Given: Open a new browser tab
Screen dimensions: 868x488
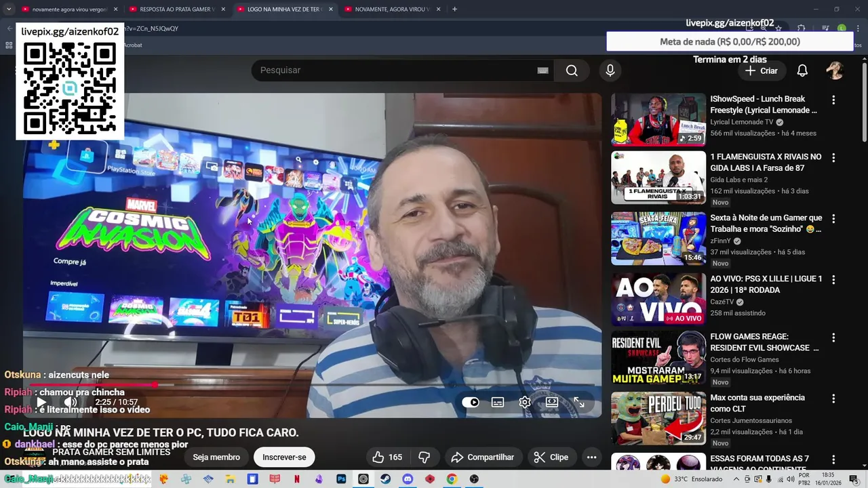Looking at the screenshot, I should click(454, 9).
